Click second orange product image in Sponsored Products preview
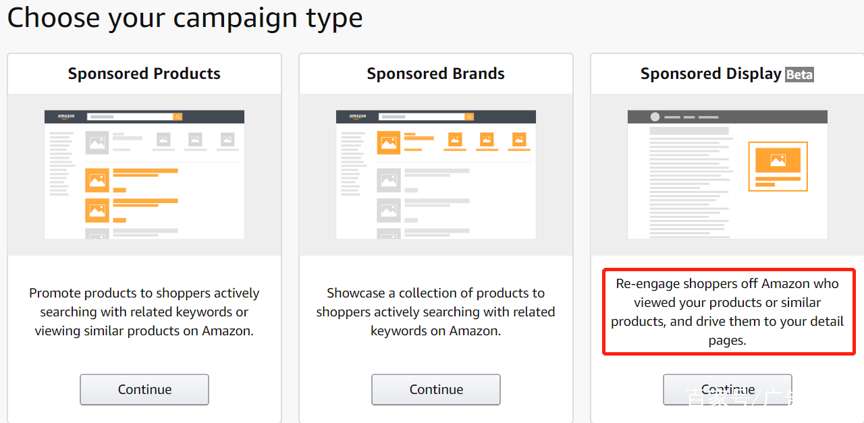The image size is (864, 423). tap(97, 211)
